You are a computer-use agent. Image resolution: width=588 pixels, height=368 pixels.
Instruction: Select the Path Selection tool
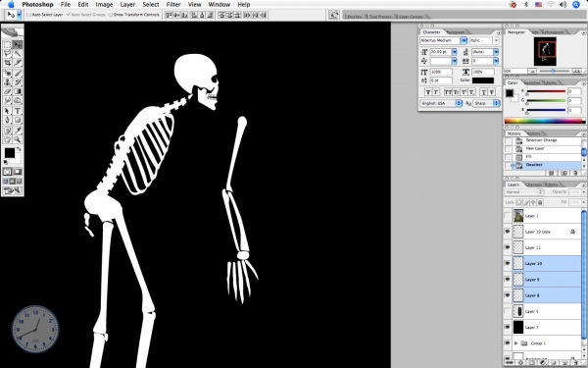pos(7,111)
